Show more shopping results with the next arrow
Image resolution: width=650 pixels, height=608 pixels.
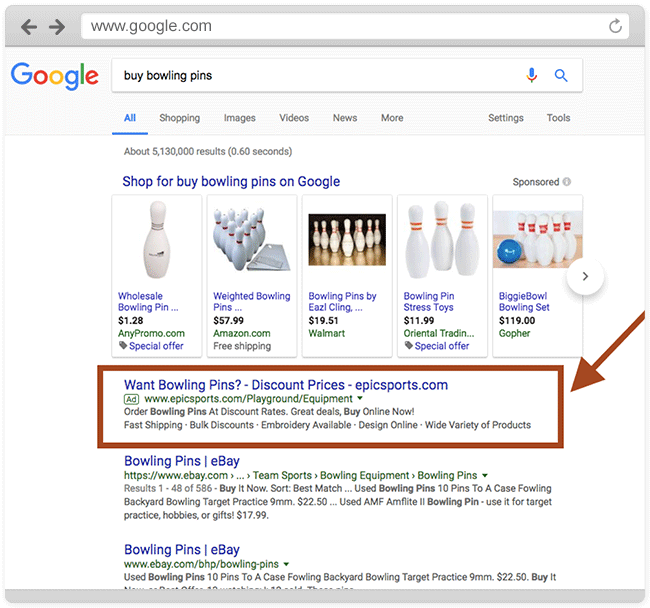585,276
